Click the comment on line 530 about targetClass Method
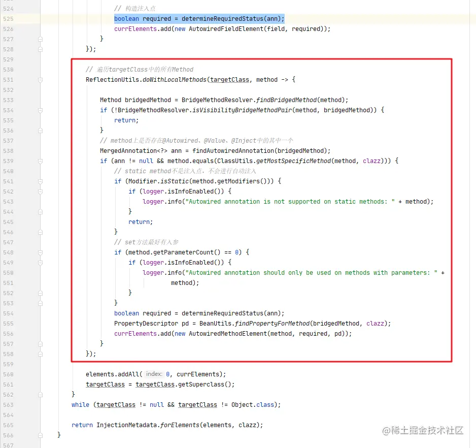476x448 pixels. tap(140, 70)
